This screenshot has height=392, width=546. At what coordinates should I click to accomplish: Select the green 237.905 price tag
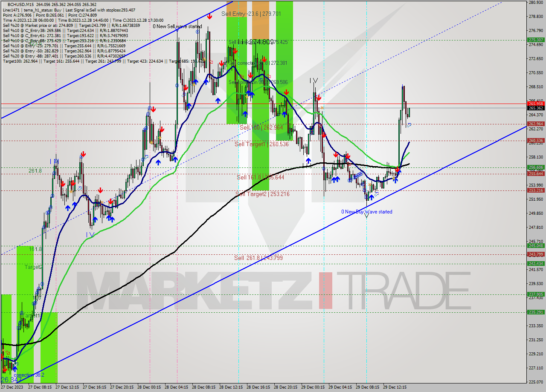click(x=536, y=294)
